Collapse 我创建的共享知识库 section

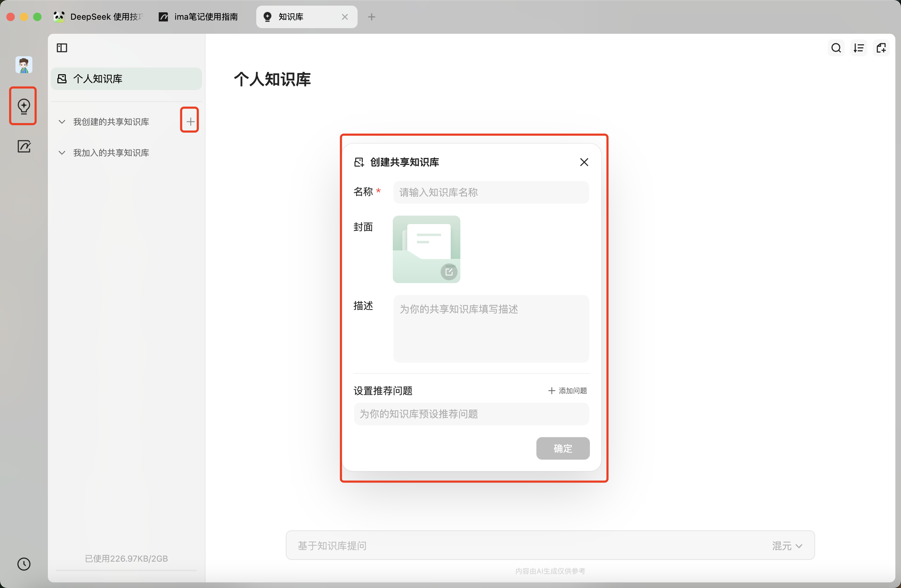click(62, 122)
